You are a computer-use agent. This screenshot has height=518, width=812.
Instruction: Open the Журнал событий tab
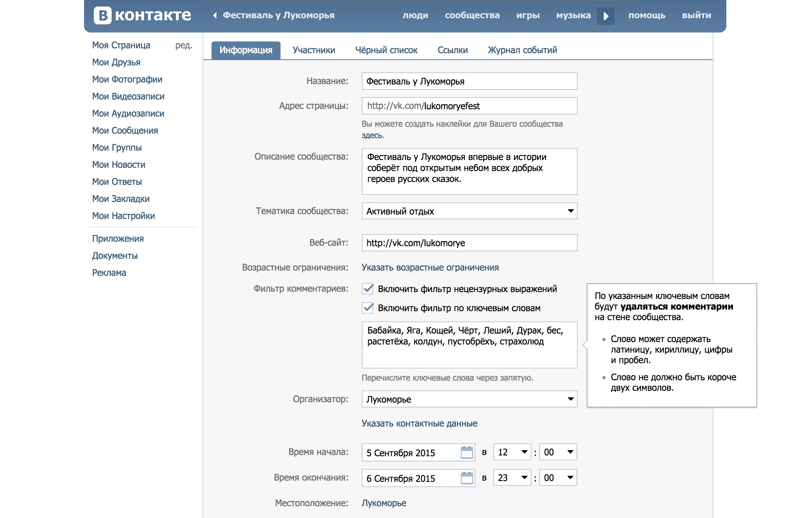point(522,50)
